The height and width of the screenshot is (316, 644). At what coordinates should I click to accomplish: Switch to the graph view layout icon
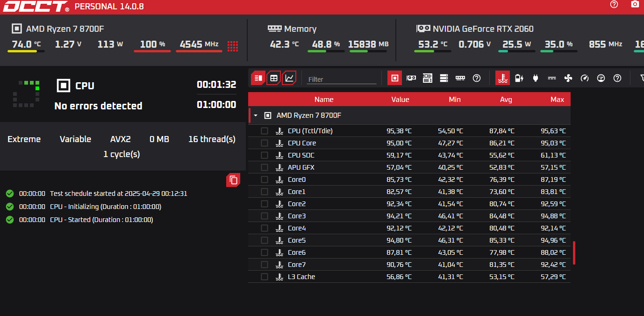coord(289,78)
